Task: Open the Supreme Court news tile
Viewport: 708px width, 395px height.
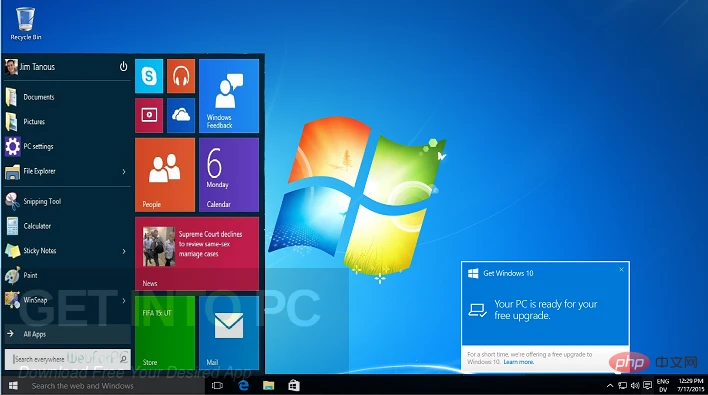Action: tap(197, 254)
